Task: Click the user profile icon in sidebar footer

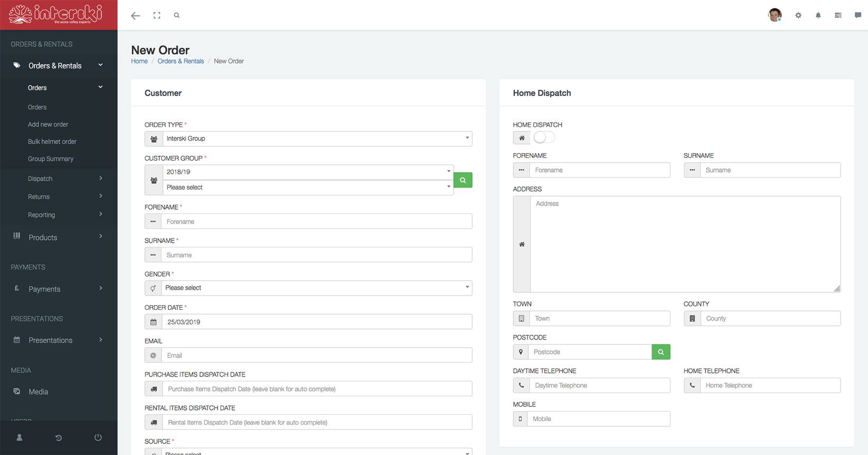Action: [x=20, y=438]
